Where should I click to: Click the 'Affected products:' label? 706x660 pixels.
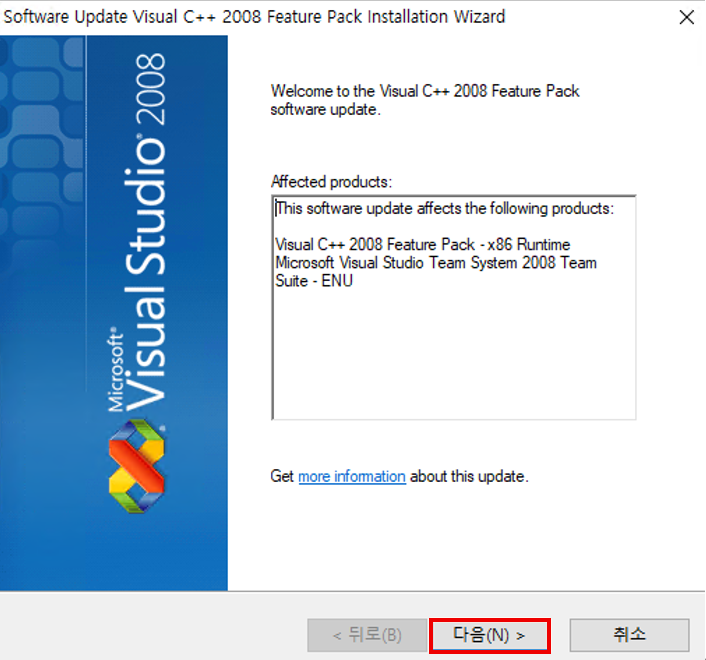click(331, 182)
